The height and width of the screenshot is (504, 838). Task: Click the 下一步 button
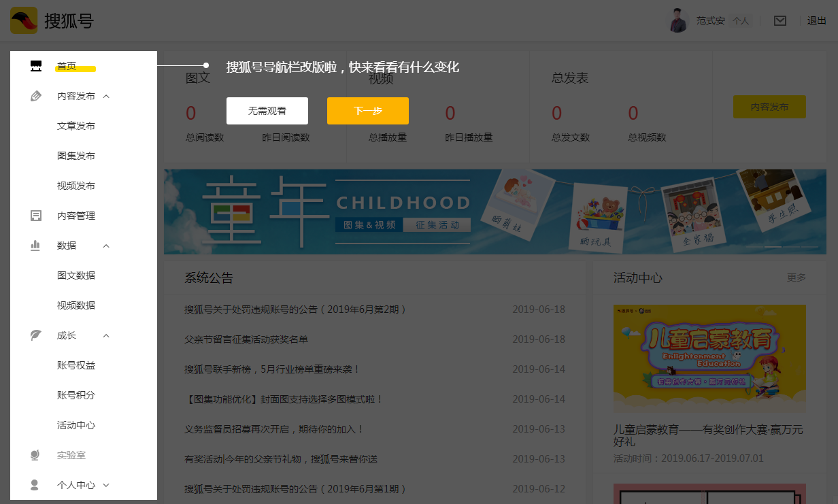click(367, 110)
